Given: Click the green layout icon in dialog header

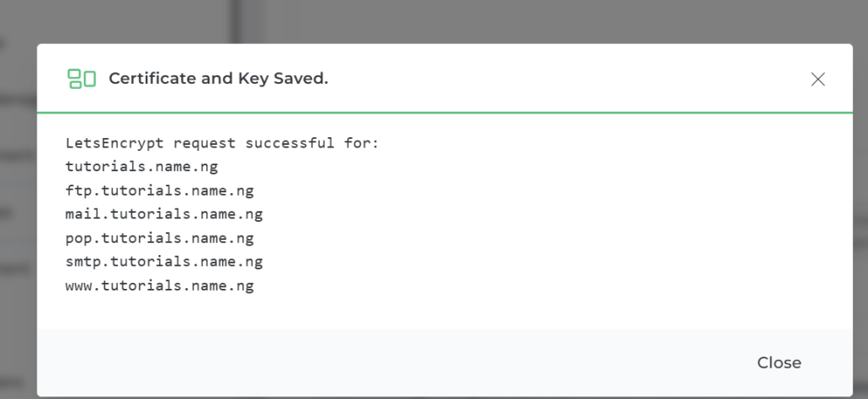Looking at the screenshot, I should pos(81,79).
